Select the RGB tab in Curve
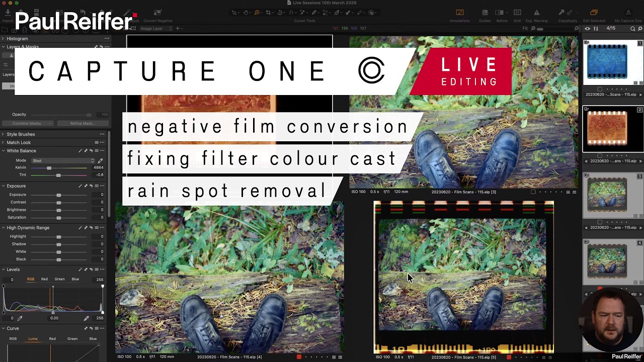 click(x=13, y=339)
